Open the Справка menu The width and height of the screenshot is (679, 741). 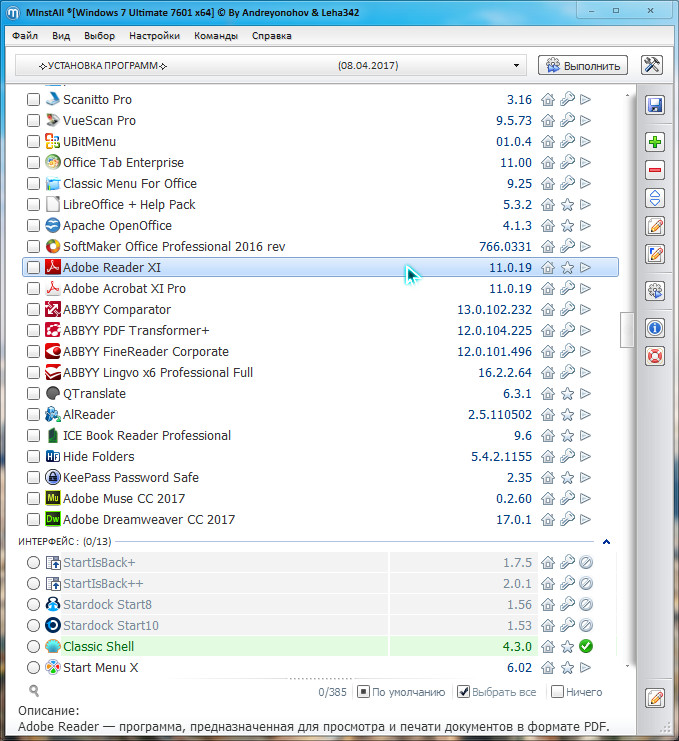point(272,36)
